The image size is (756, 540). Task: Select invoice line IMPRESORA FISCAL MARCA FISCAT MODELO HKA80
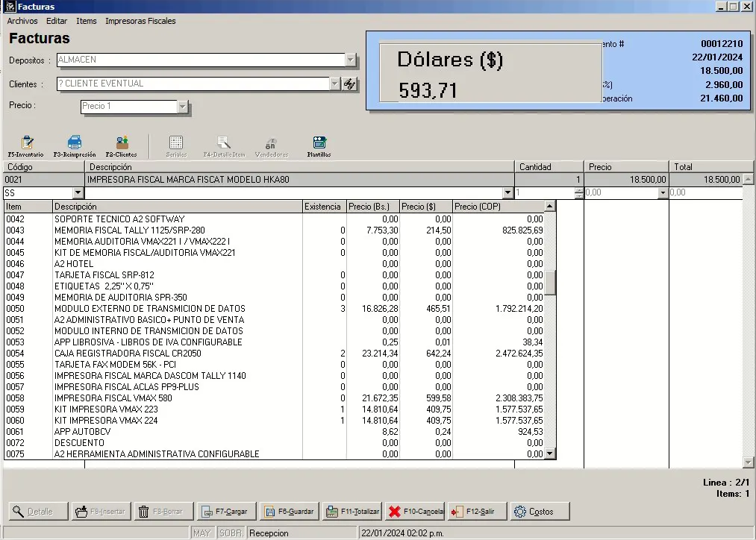tap(372, 180)
